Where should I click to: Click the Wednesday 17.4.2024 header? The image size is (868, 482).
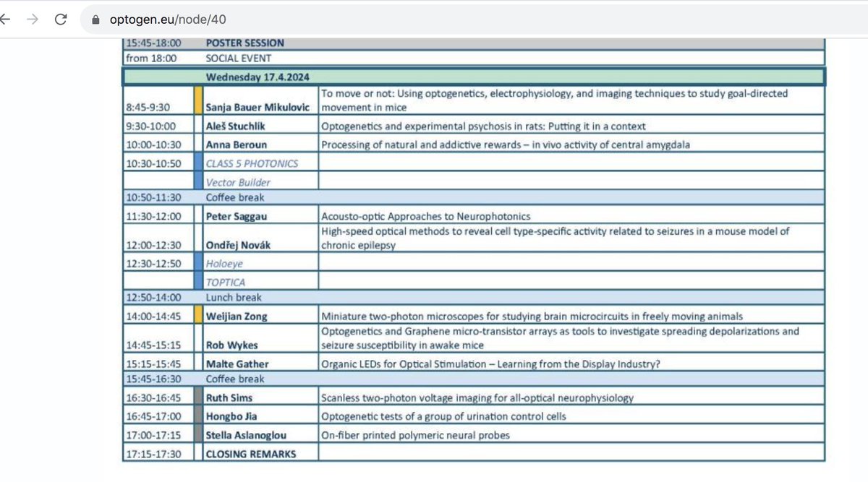(258, 77)
